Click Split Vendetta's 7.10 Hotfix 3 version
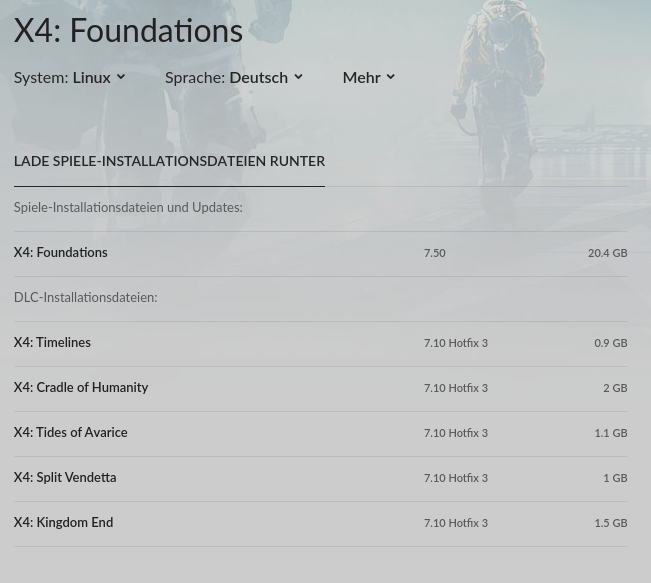This screenshot has width=651, height=583. [x=456, y=478]
